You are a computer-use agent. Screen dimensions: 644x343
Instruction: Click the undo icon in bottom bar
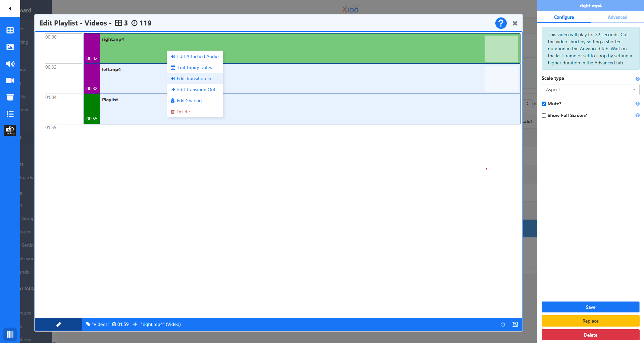point(503,324)
